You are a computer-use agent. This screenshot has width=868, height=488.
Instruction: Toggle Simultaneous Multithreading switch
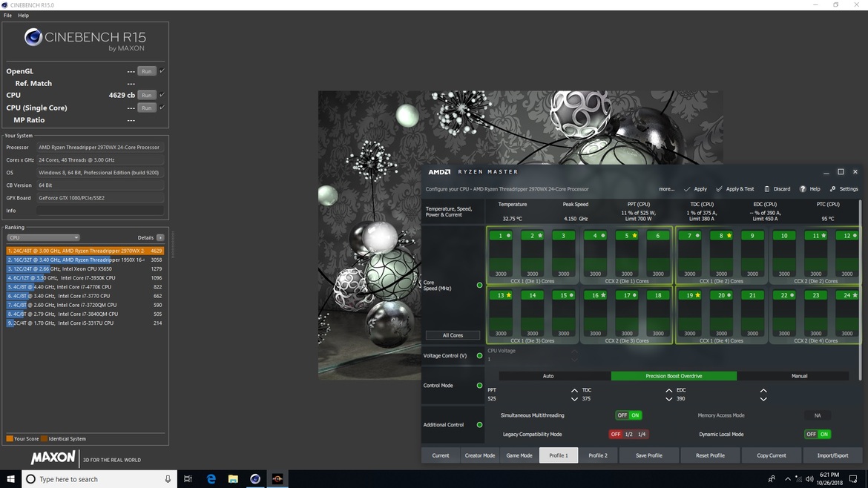click(628, 415)
